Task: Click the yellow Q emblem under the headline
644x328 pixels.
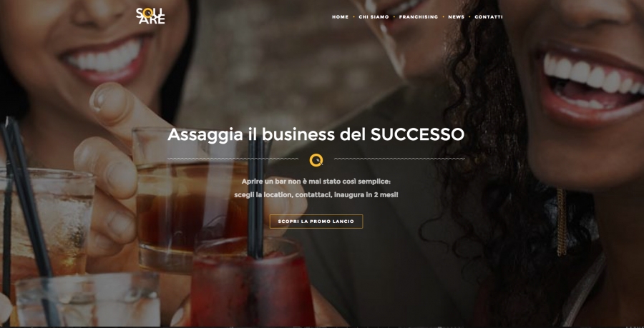Action: 316,160
